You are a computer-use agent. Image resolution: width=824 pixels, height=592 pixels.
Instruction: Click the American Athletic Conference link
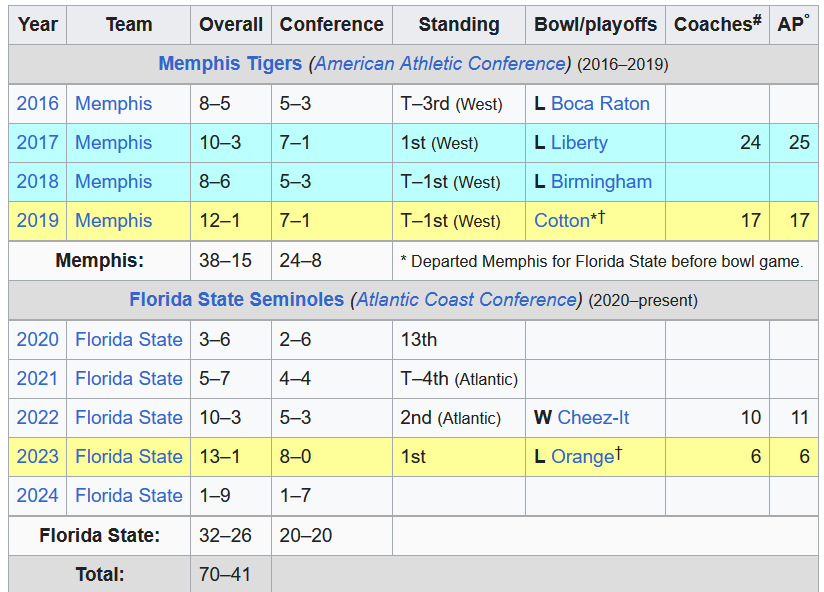pyautogui.click(x=439, y=64)
